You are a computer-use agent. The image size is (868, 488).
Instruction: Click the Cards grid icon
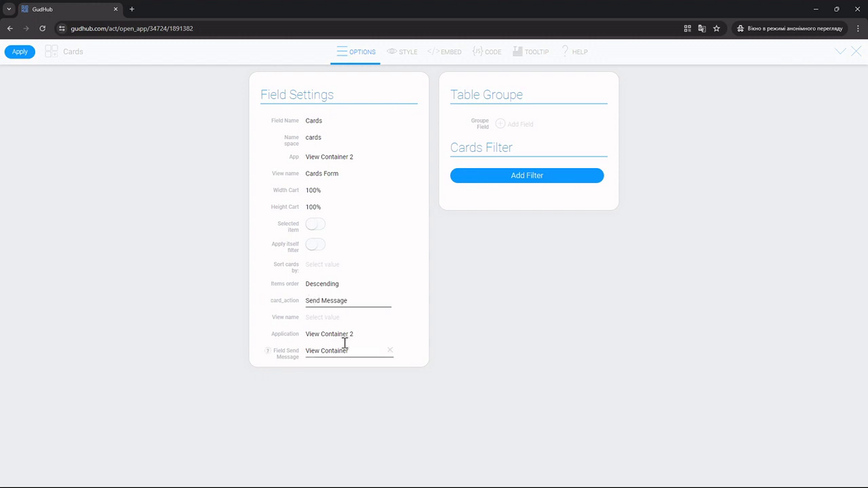click(52, 52)
